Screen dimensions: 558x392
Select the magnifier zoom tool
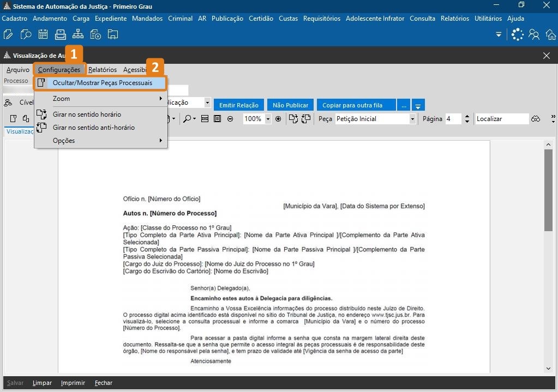coord(187,119)
